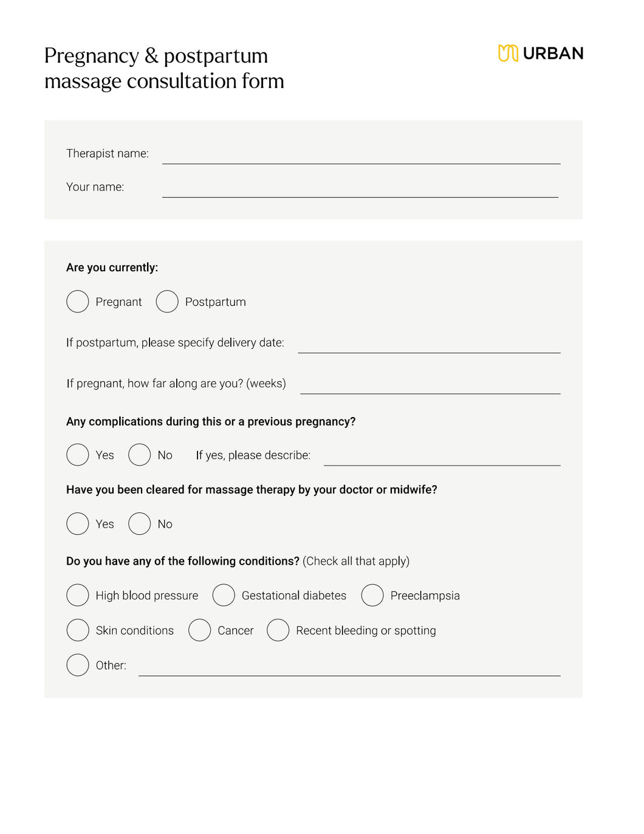The width and height of the screenshot is (644, 834).
Task: Mark Recent bleeding or spotting
Action: pyautogui.click(x=278, y=630)
